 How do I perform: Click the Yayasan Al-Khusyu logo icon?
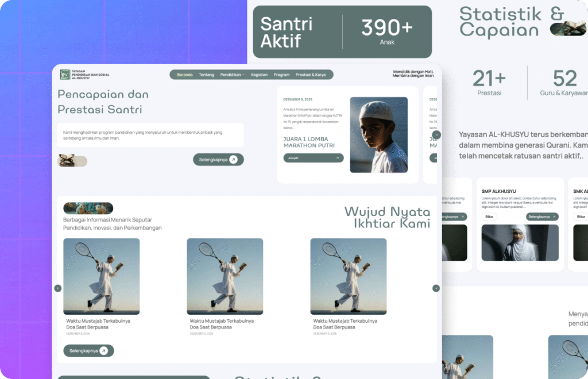tap(64, 75)
